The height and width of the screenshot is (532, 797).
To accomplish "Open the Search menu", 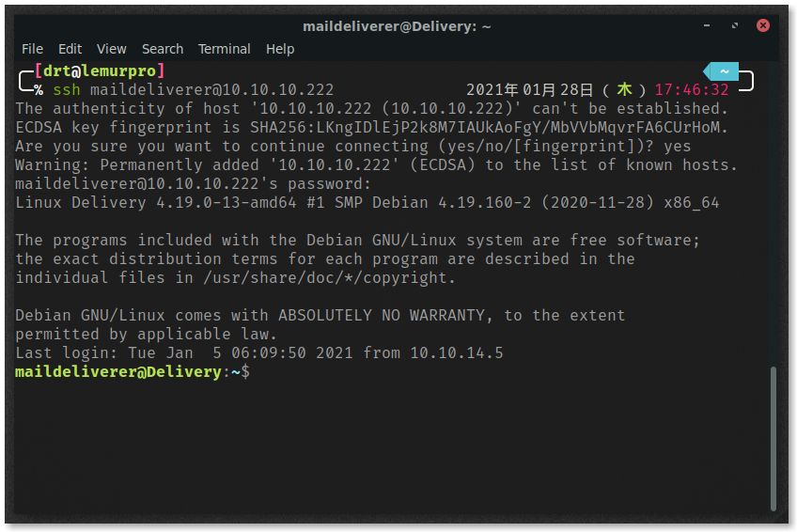I will (x=163, y=49).
